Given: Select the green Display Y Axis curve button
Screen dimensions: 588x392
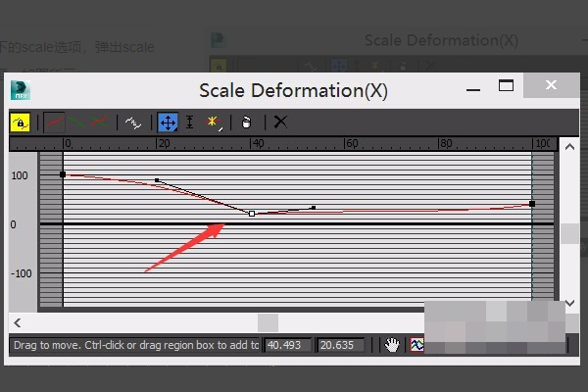Looking at the screenshot, I should pyautogui.click(x=76, y=122).
